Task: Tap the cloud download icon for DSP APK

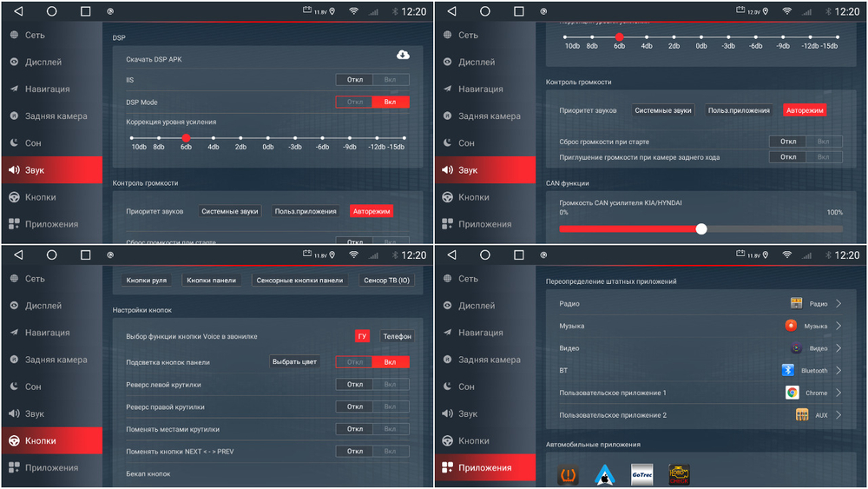Action: pos(403,54)
